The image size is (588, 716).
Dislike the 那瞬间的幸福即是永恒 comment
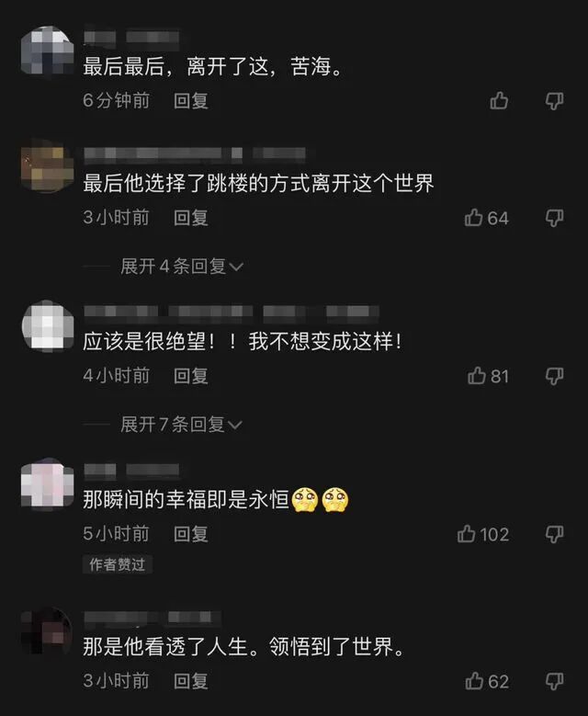[554, 534]
